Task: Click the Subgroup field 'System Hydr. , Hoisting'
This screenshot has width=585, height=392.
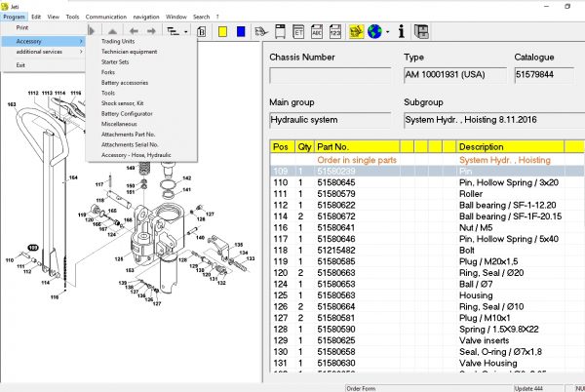Action: coord(494,120)
